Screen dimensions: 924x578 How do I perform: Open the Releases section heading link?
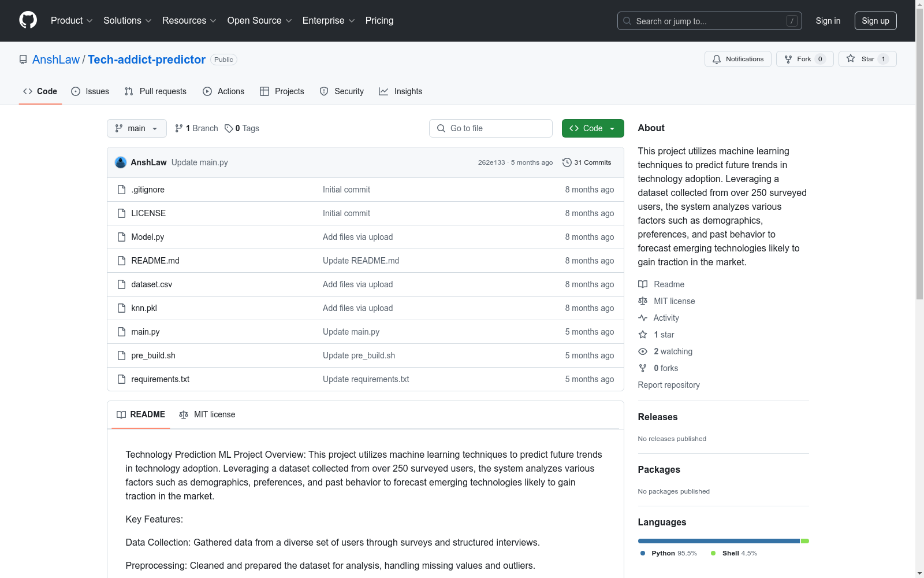coord(658,417)
